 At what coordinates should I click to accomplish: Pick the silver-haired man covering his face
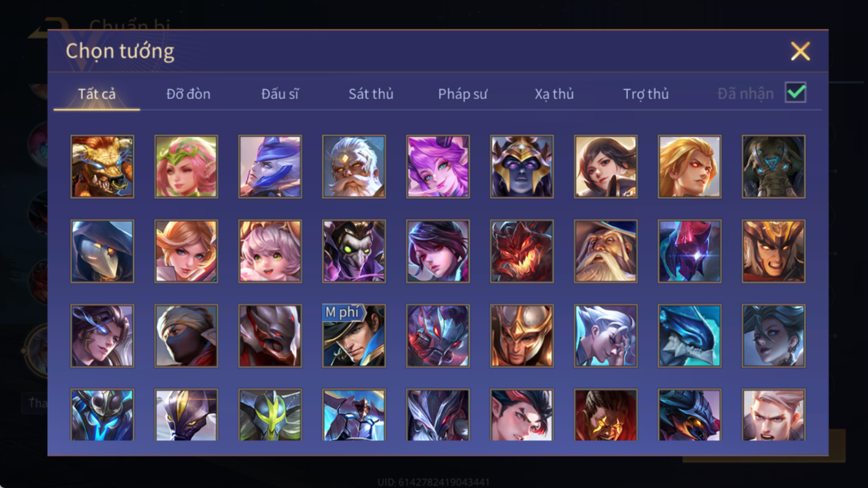pyautogui.click(x=605, y=336)
